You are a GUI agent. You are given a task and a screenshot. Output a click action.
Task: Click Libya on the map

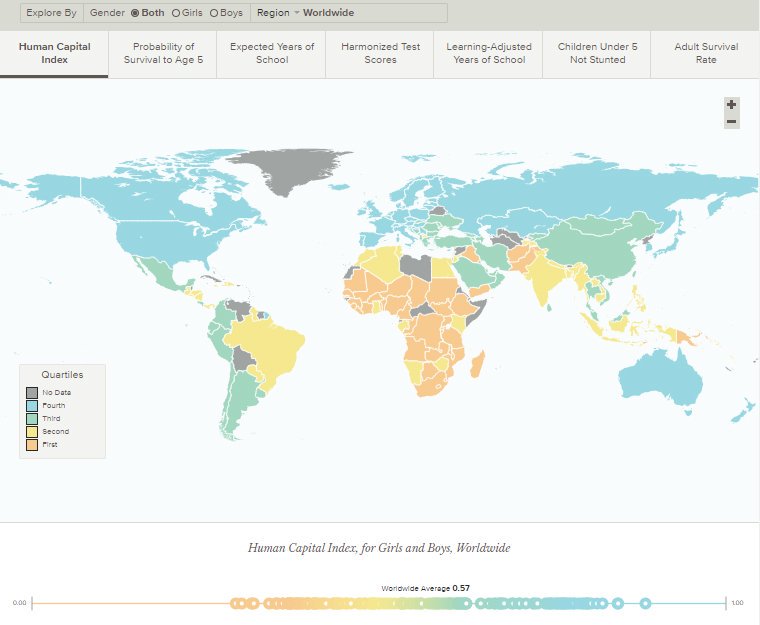coord(416,267)
